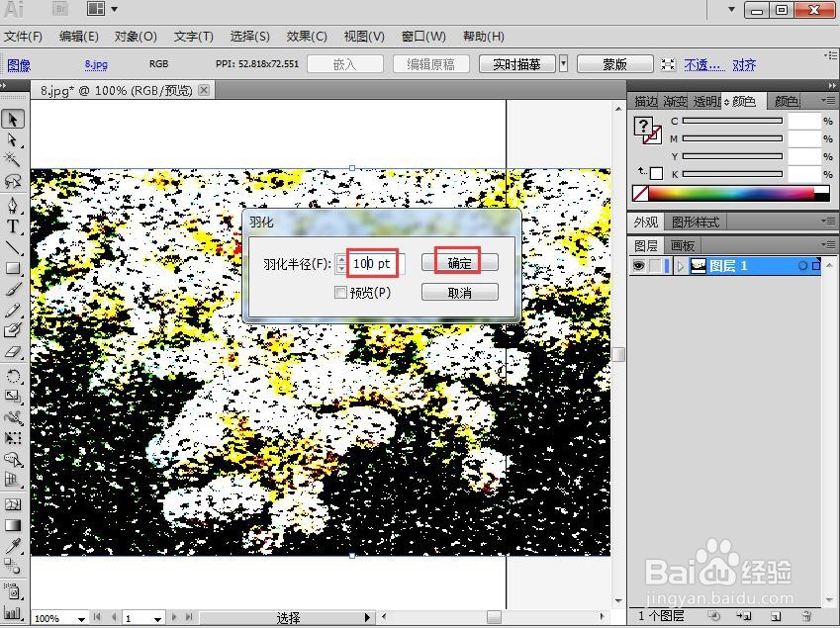Click the feather radius input field
The image size is (840, 628).
tap(371, 262)
